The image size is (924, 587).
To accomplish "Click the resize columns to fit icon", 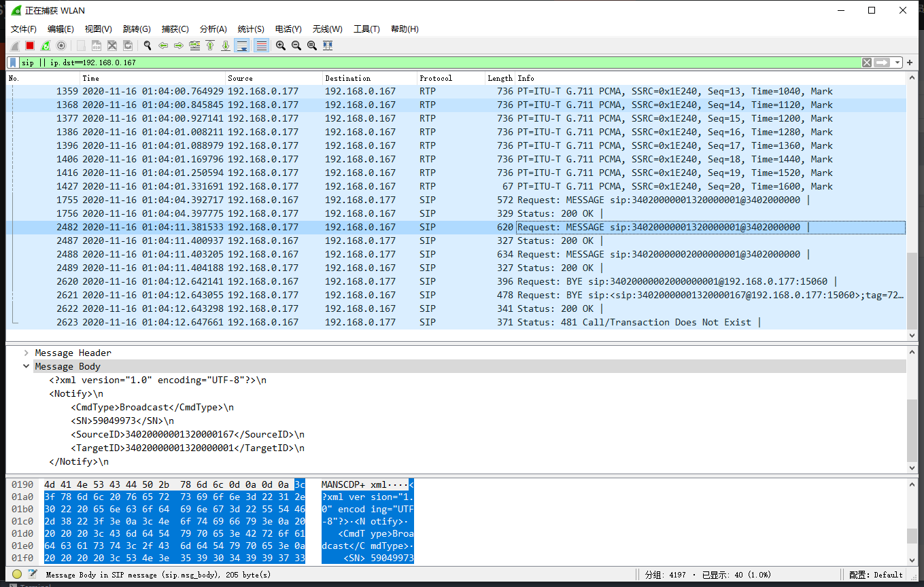I will [x=328, y=46].
